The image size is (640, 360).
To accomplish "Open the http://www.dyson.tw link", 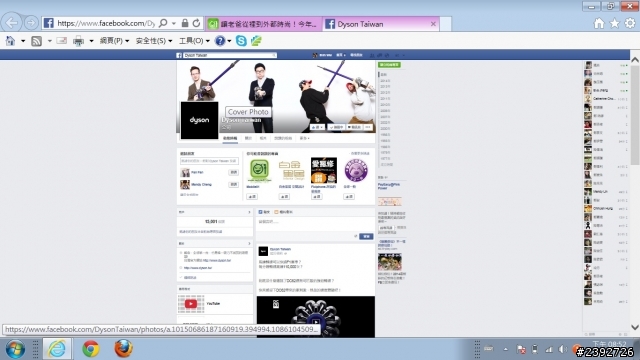I will [198, 268].
